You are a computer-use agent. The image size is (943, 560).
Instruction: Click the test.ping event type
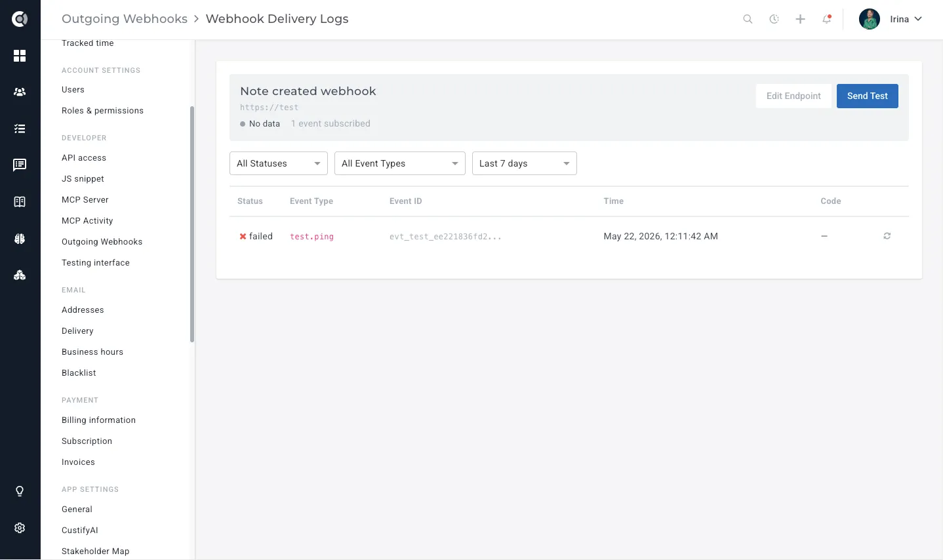coord(311,237)
